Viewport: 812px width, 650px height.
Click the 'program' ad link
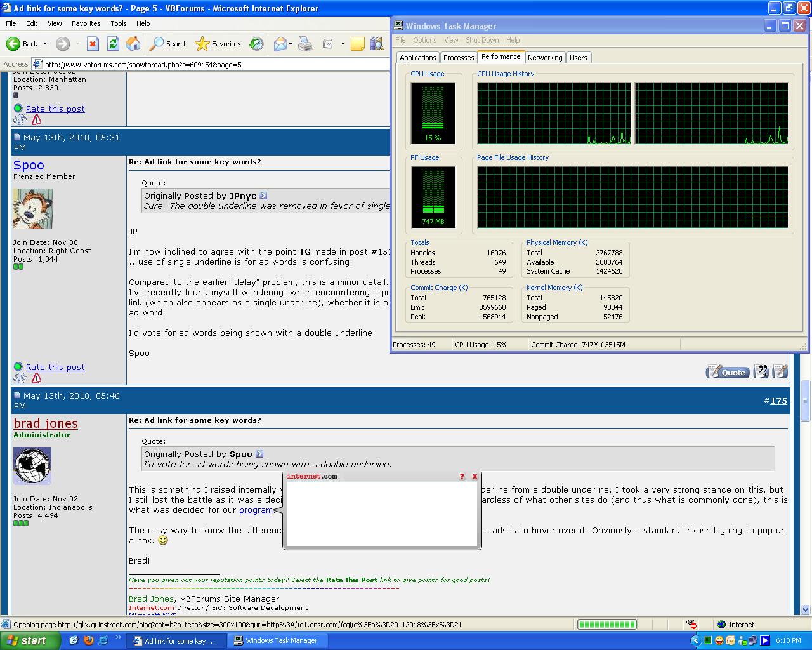tap(256, 510)
